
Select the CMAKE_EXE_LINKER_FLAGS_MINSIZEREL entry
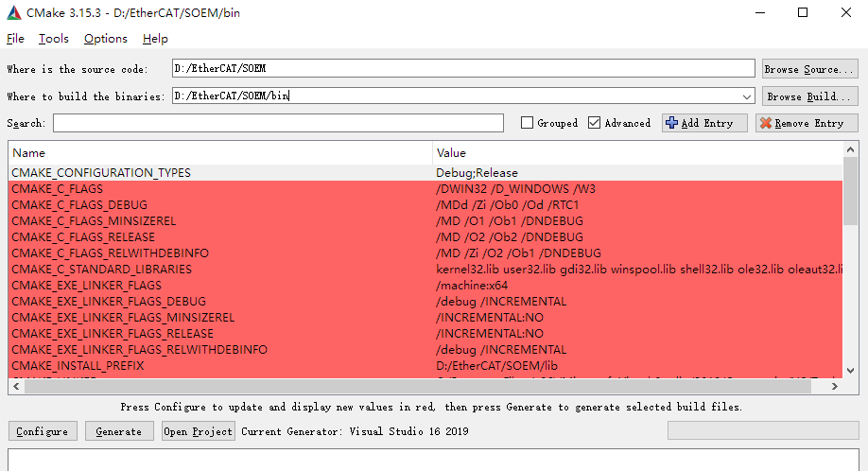124,317
